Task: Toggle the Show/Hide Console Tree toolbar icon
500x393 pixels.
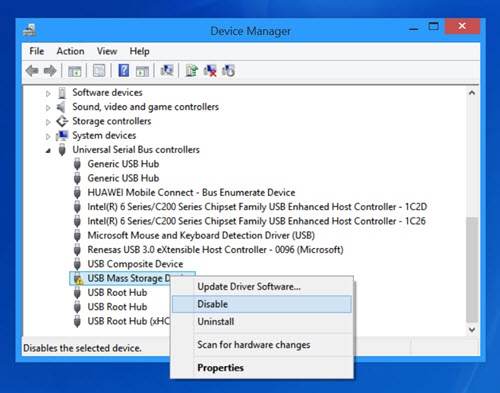Action: point(74,71)
